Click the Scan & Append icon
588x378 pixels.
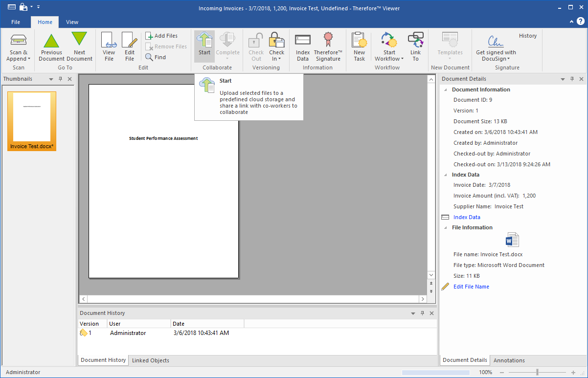tap(19, 41)
